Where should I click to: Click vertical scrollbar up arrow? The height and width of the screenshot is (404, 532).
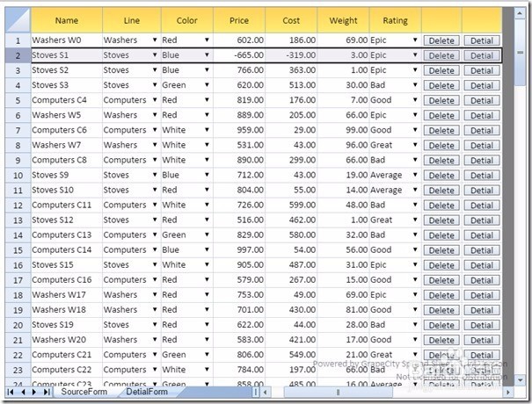coord(520,13)
